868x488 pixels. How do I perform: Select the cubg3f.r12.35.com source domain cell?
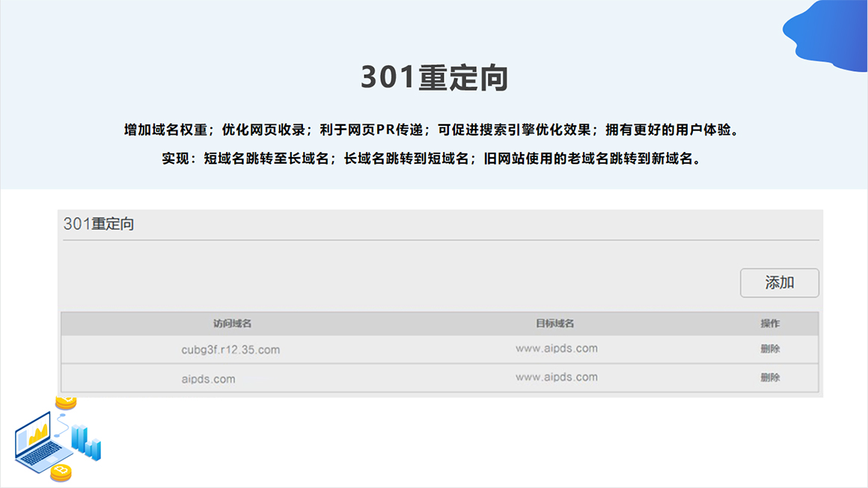click(230, 350)
